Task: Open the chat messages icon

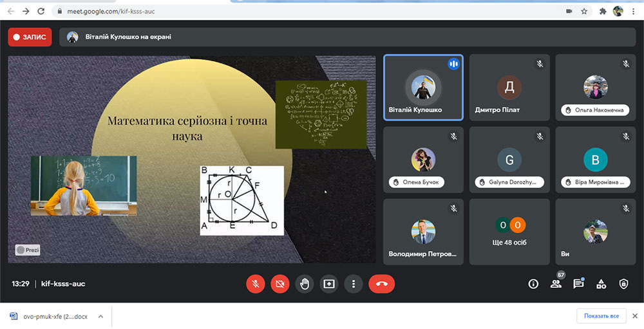Action: pos(578,284)
